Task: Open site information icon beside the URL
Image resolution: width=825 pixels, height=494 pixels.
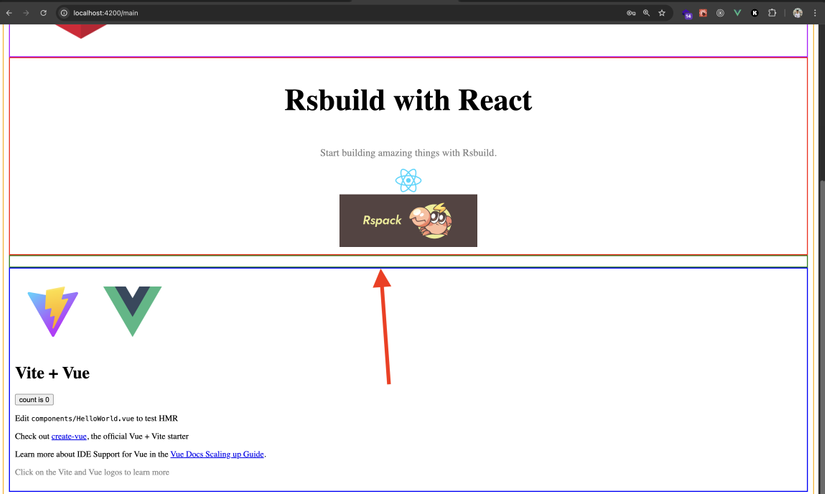Action: click(64, 13)
